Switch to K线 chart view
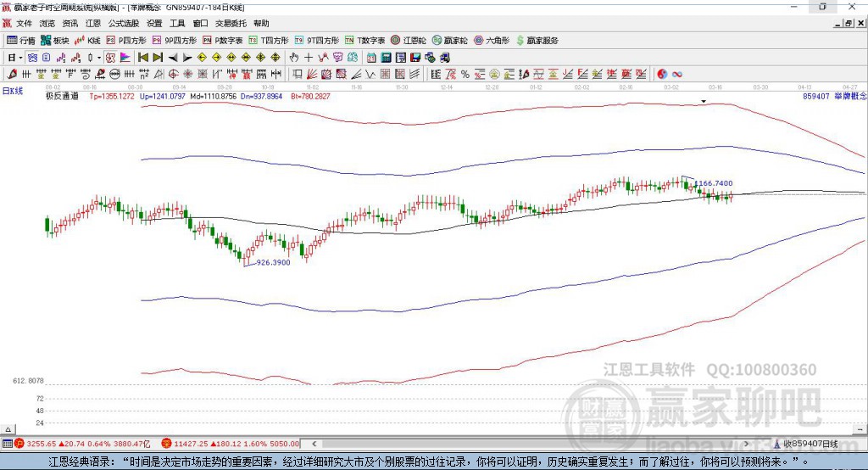This screenshot has width=868, height=470. pyautogui.click(x=87, y=41)
